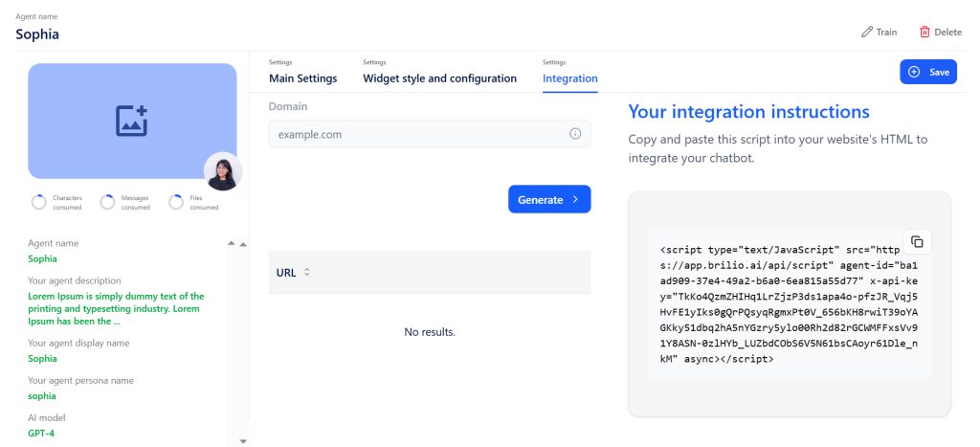
Task: Click the Train pencil icon
Action: 866,32
